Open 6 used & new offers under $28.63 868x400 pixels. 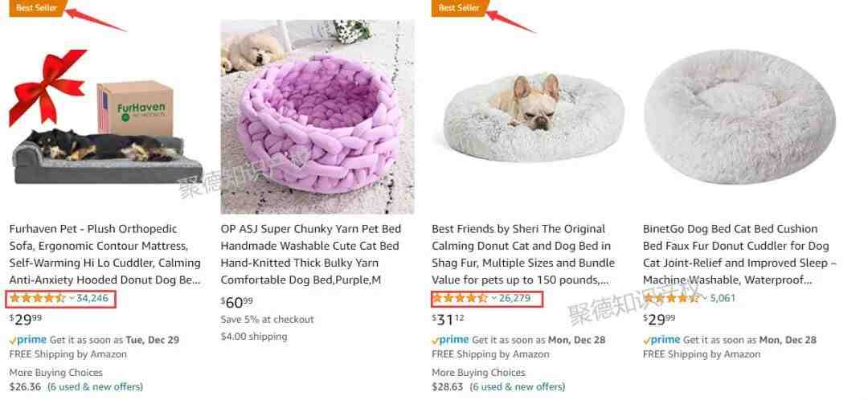pos(518,386)
